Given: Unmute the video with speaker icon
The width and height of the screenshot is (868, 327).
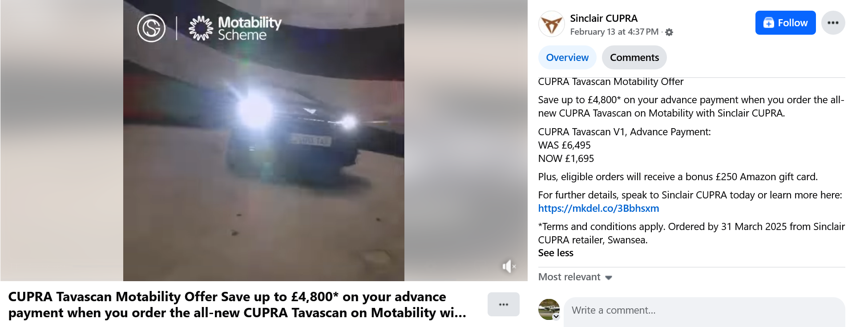Looking at the screenshot, I should tap(509, 266).
